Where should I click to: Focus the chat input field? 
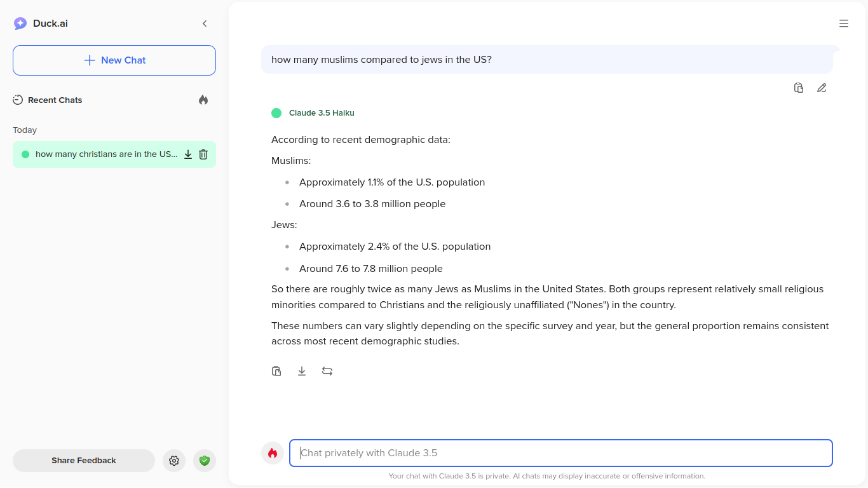(x=561, y=453)
